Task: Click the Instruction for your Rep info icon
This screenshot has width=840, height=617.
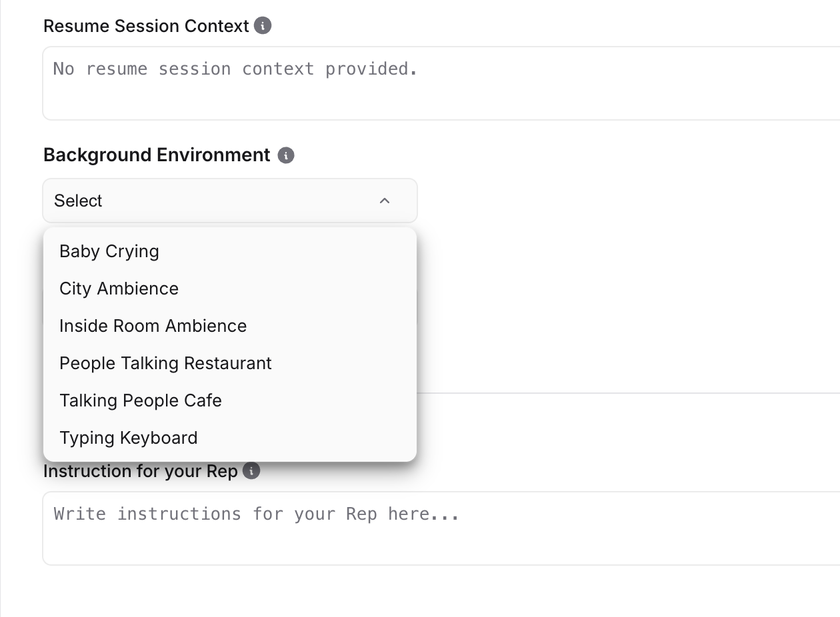Action: coord(251,471)
